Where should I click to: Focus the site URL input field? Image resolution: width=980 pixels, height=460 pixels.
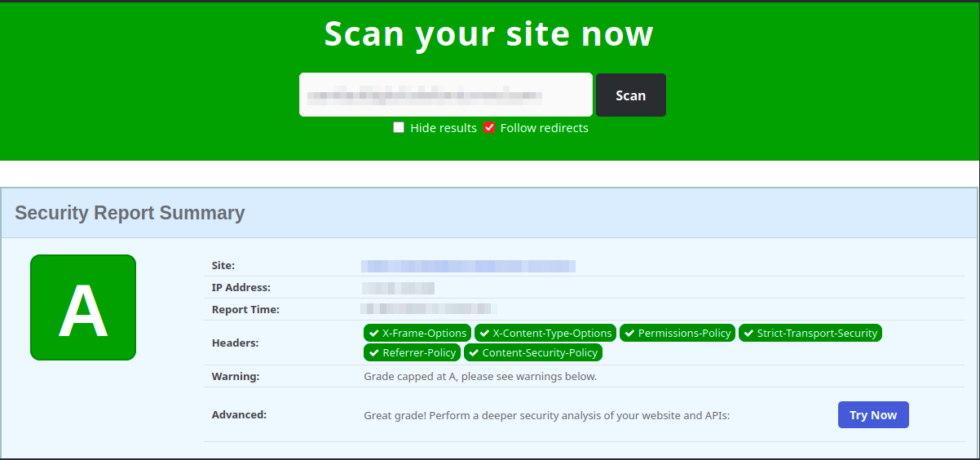[x=445, y=95]
